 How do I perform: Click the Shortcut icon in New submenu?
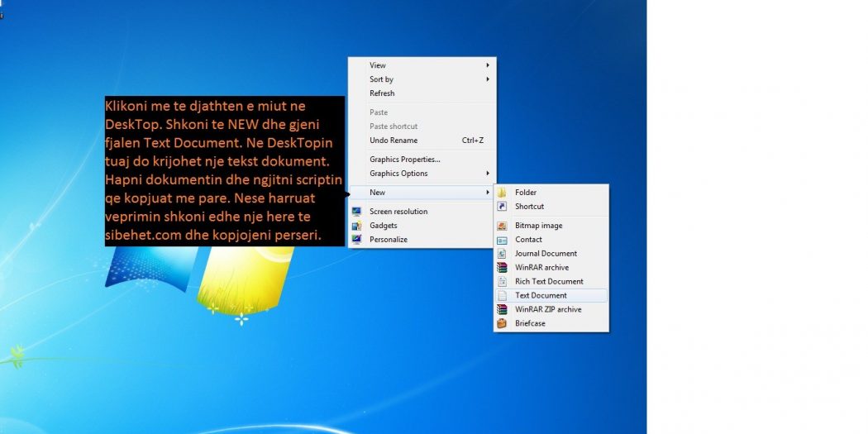502,207
